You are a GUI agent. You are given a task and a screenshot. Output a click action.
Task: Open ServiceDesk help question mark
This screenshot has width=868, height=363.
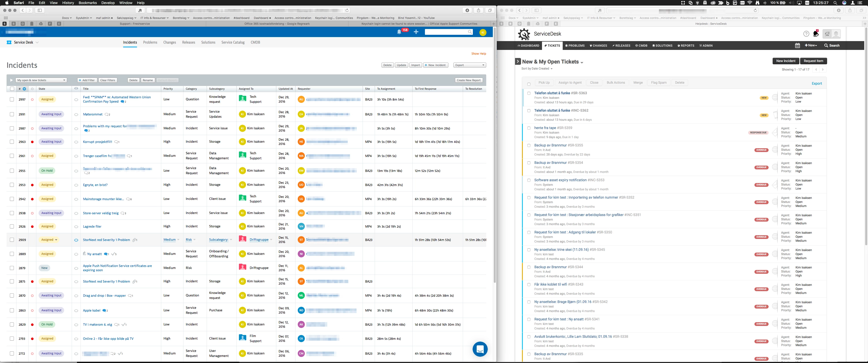click(806, 34)
